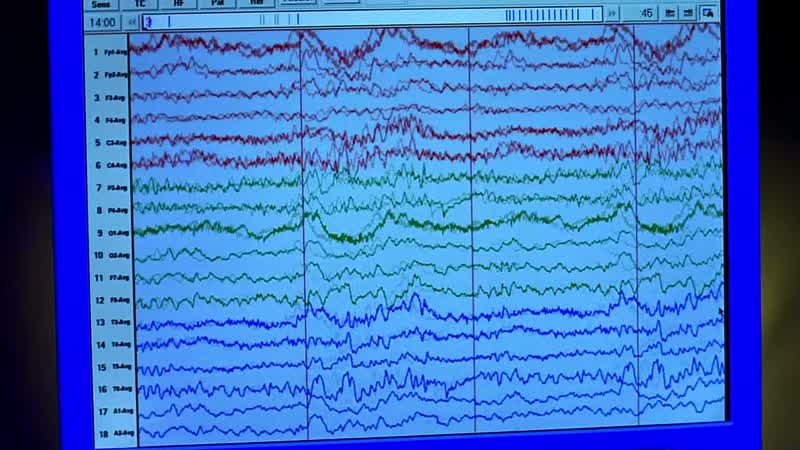Select channel 7 P3-Avg label
This screenshot has width=800, height=450.
[x=112, y=188]
